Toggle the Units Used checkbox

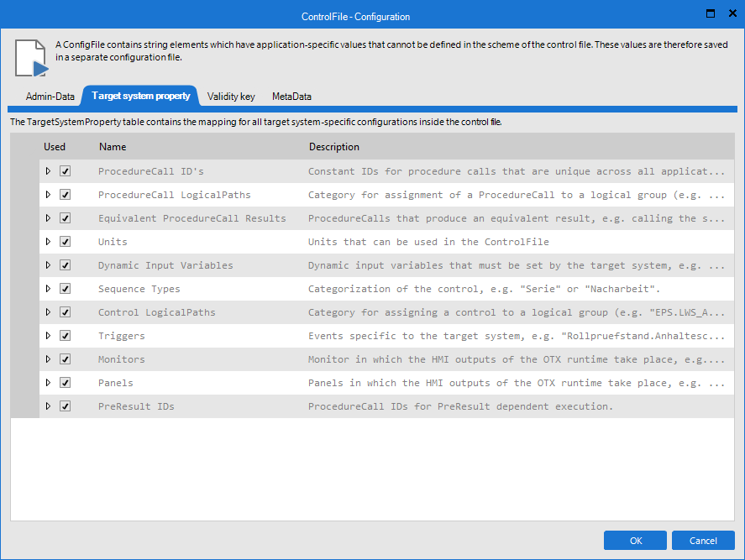[65, 242]
